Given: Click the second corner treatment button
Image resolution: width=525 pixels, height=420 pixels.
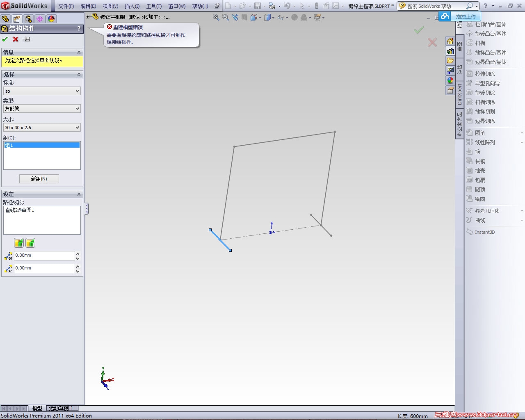Looking at the screenshot, I should [30, 243].
